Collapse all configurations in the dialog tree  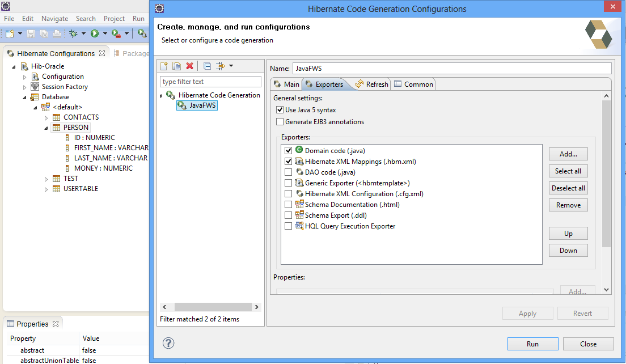tap(208, 66)
